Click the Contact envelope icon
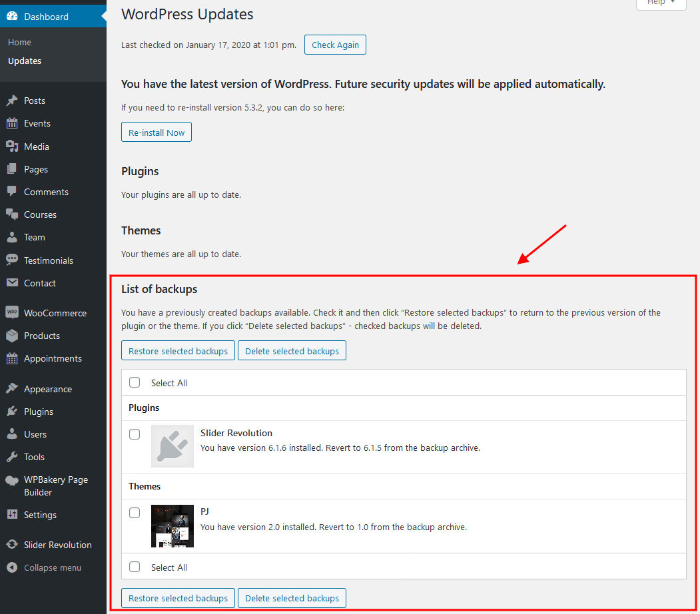Screen dimensions: 700x614 pos(12,283)
